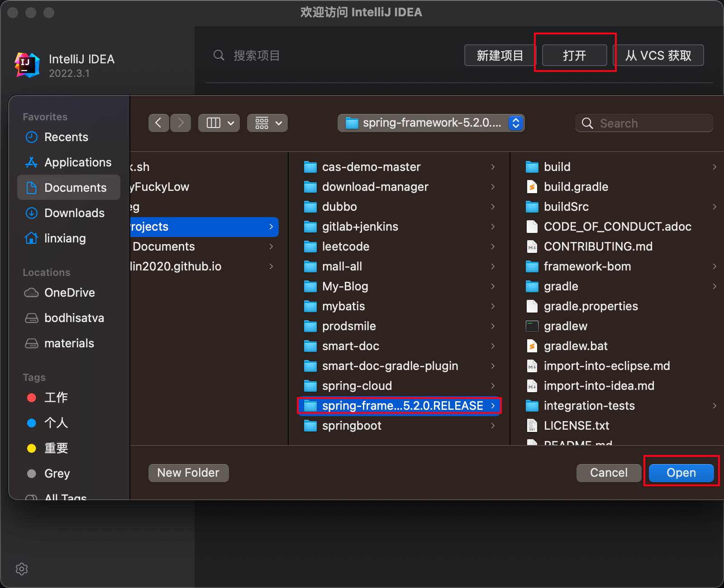Select OneDrive under Locations

pos(69,293)
